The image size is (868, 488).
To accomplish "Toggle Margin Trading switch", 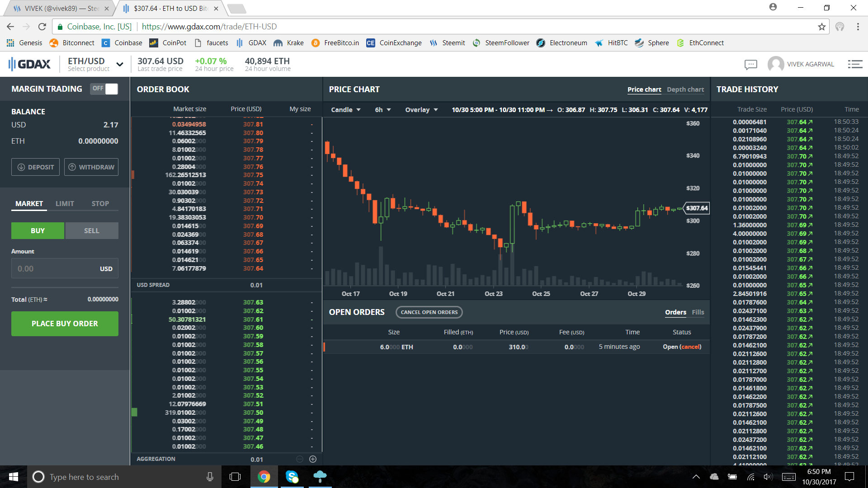I will coord(104,89).
